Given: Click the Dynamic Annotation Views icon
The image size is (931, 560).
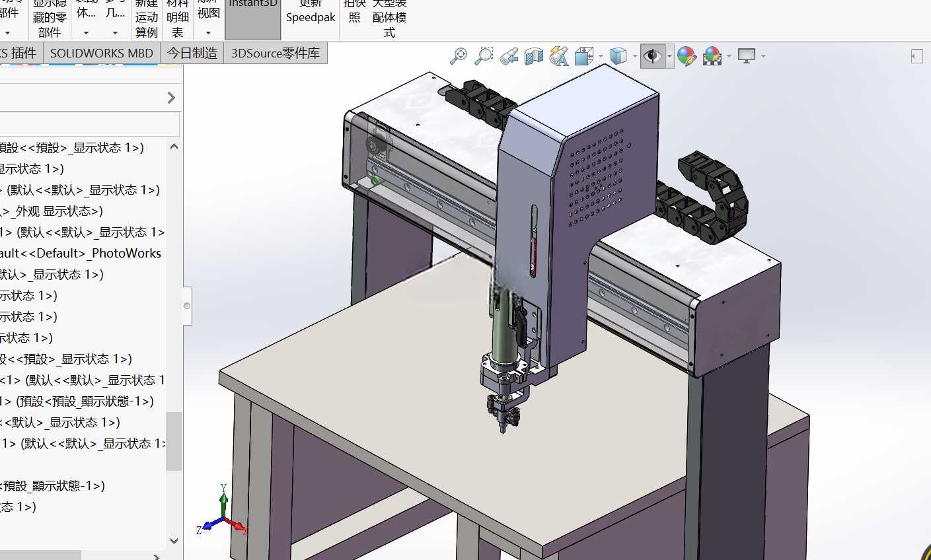Looking at the screenshot, I should [558, 56].
